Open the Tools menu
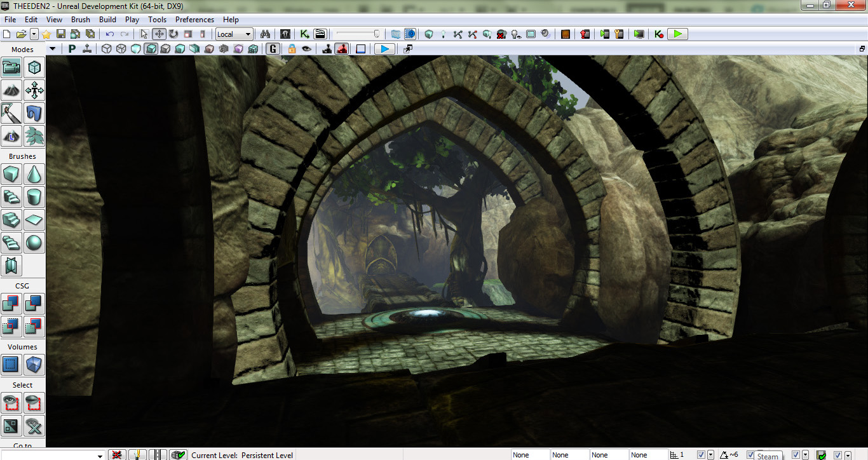Screen dimensions: 868x460 (158, 20)
